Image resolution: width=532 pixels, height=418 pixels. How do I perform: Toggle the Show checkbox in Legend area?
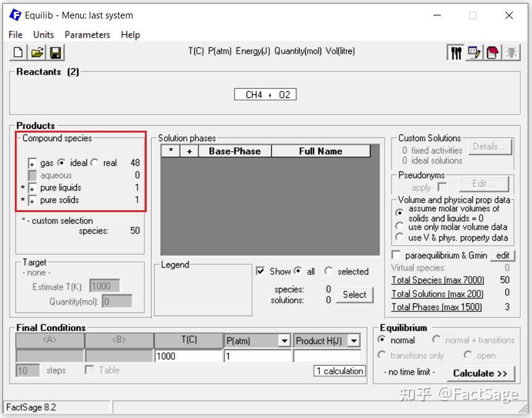click(260, 271)
